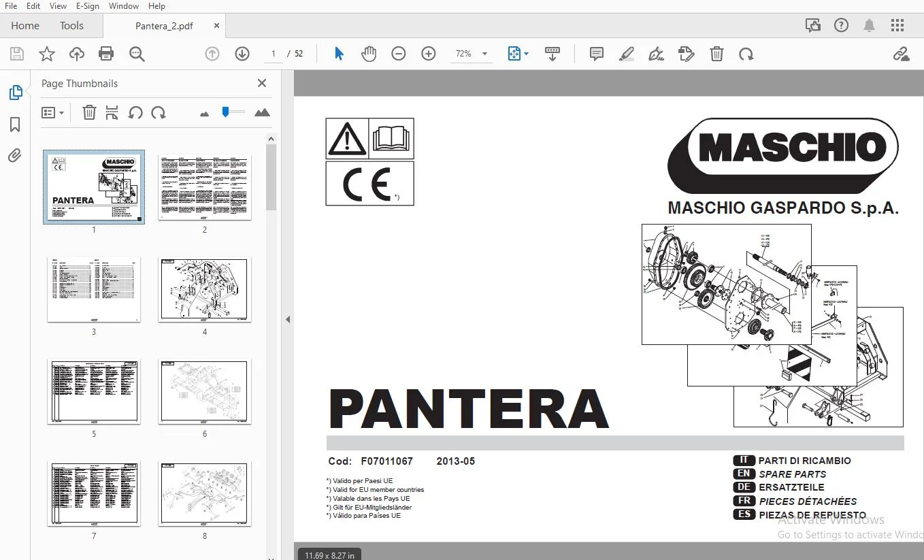Select page 8 thumbnail
Image resolution: width=924 pixels, height=560 pixels.
tap(205, 493)
